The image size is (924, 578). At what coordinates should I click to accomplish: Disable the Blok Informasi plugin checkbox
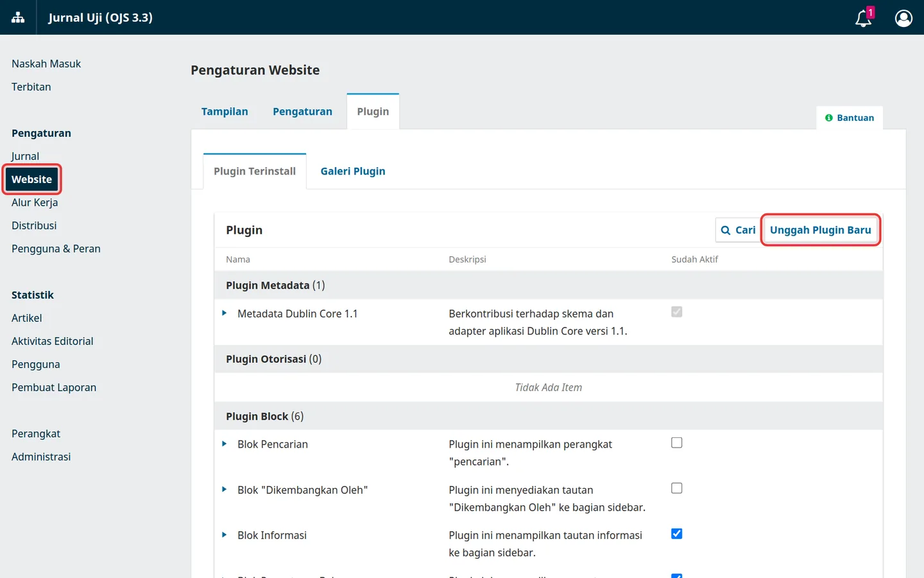tap(676, 534)
